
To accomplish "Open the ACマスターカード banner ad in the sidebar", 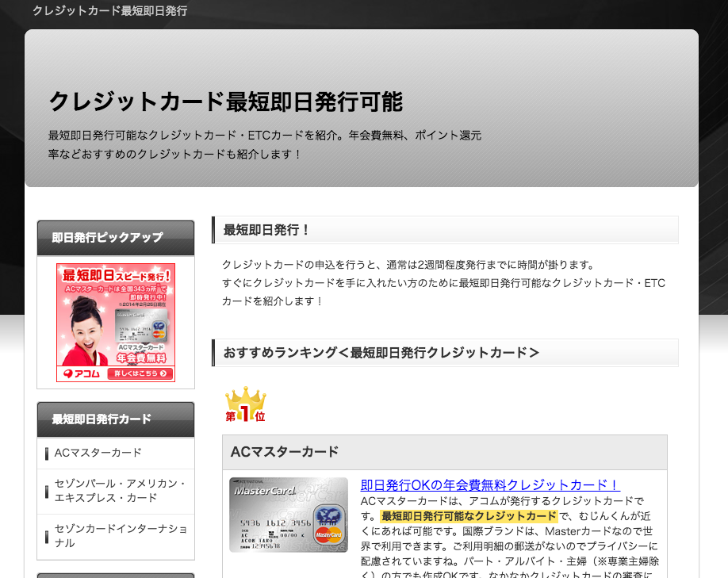I will (x=116, y=322).
